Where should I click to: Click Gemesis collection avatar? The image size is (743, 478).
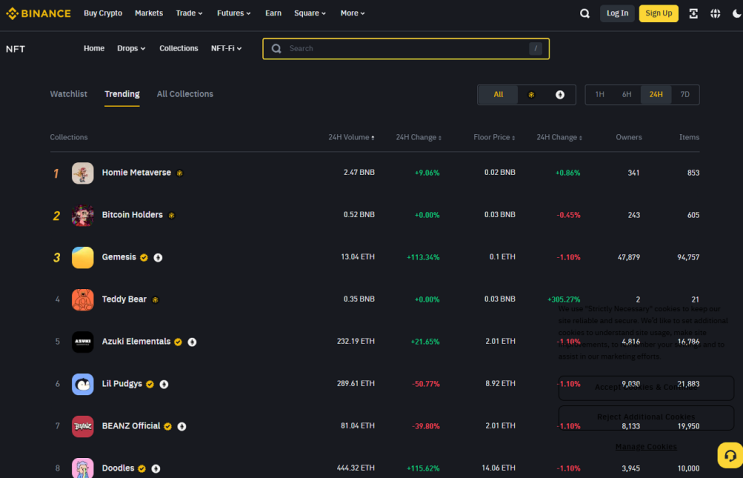coord(82,257)
